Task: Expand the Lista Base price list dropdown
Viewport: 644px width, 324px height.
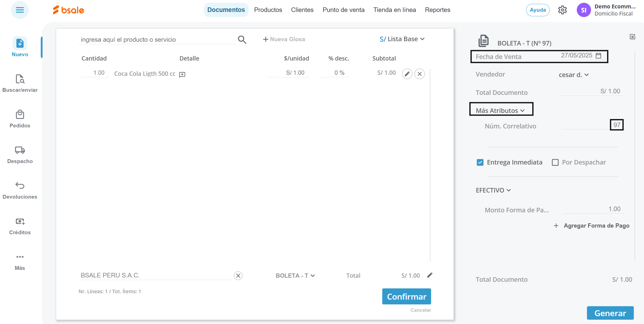Action: [402, 39]
